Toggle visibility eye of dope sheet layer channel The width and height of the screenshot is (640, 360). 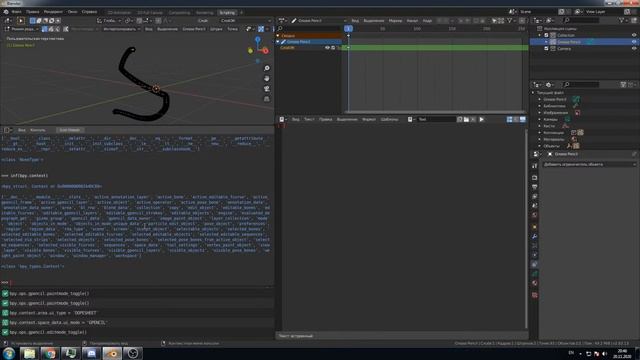[x=327, y=48]
